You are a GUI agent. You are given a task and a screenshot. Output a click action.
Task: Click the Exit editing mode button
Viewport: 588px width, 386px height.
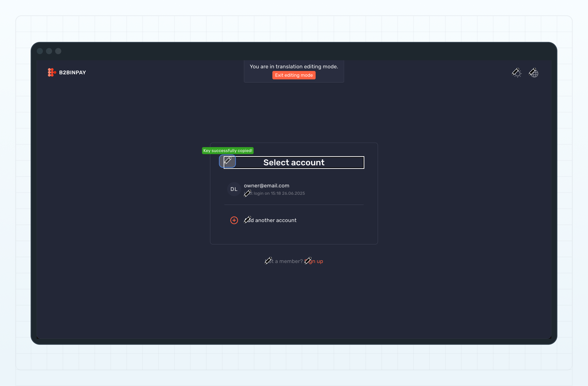[294, 75]
